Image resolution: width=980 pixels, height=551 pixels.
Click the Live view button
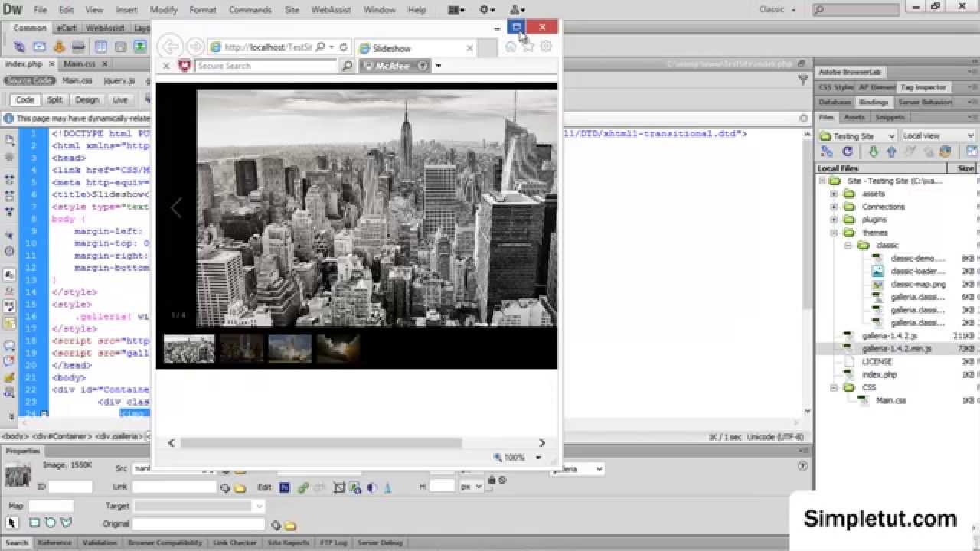[x=120, y=99]
